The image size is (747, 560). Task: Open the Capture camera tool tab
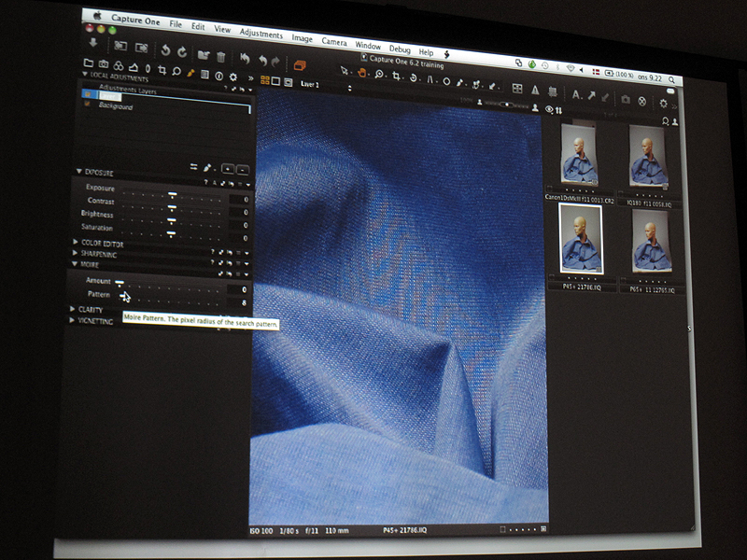[104, 63]
